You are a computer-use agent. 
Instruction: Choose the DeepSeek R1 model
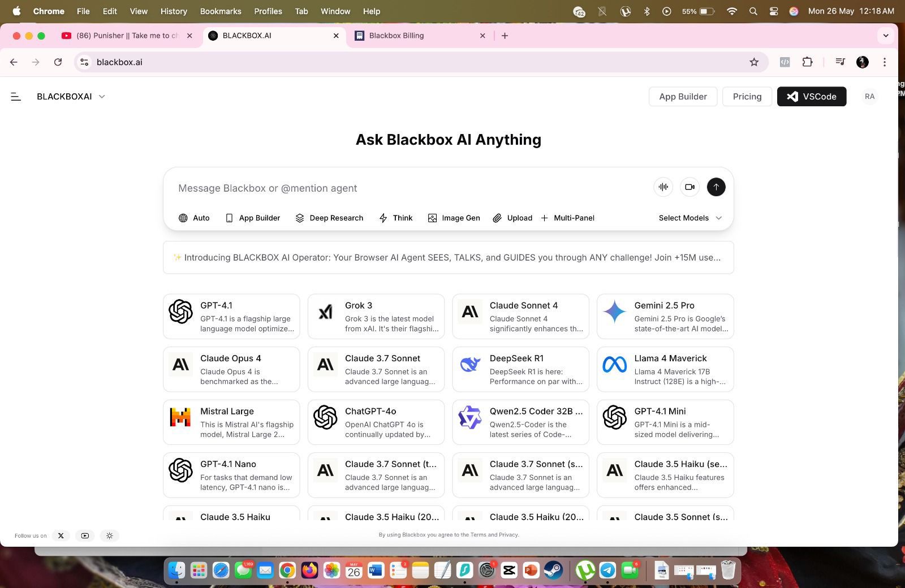coord(521,369)
